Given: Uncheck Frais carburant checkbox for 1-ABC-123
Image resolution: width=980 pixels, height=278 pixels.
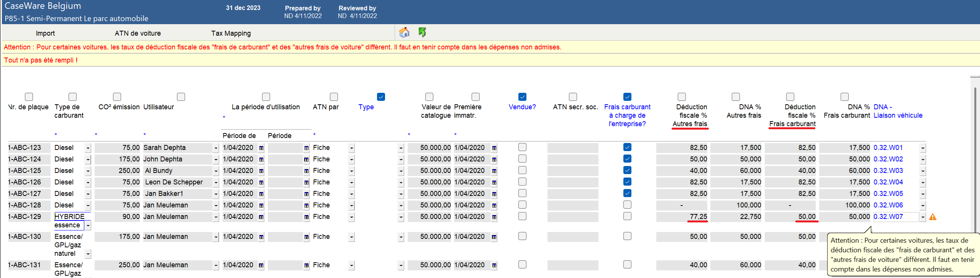Looking at the screenshot, I should pyautogui.click(x=627, y=147).
